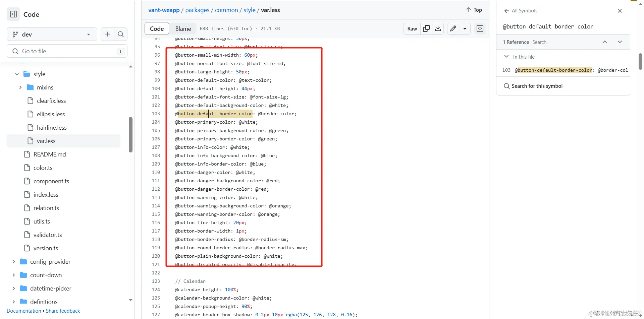
Task: Expand the count-down folder
Action: click(13, 275)
